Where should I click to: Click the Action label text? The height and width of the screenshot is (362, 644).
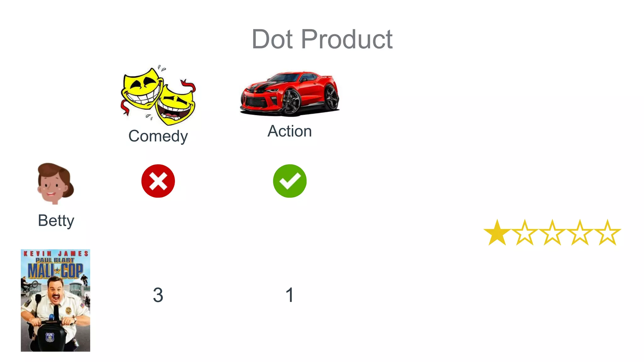click(290, 131)
